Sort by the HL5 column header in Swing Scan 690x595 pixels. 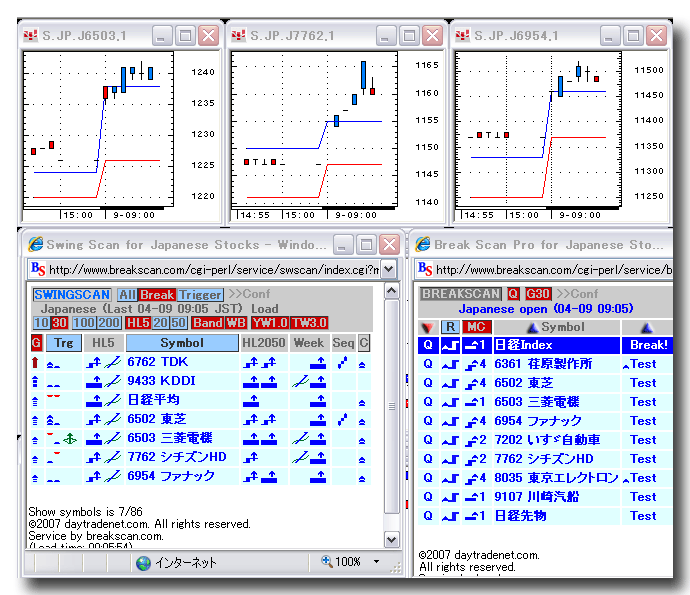103,343
